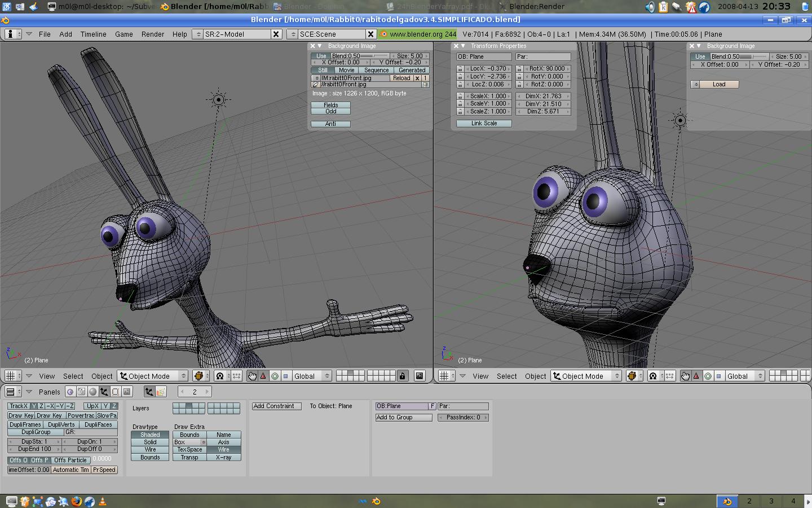Close the left Background Image panel
The height and width of the screenshot is (508, 812).
[312, 46]
